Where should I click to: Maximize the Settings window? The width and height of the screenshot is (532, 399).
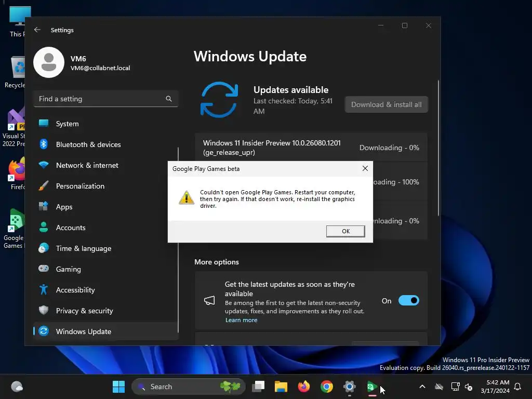point(404,25)
